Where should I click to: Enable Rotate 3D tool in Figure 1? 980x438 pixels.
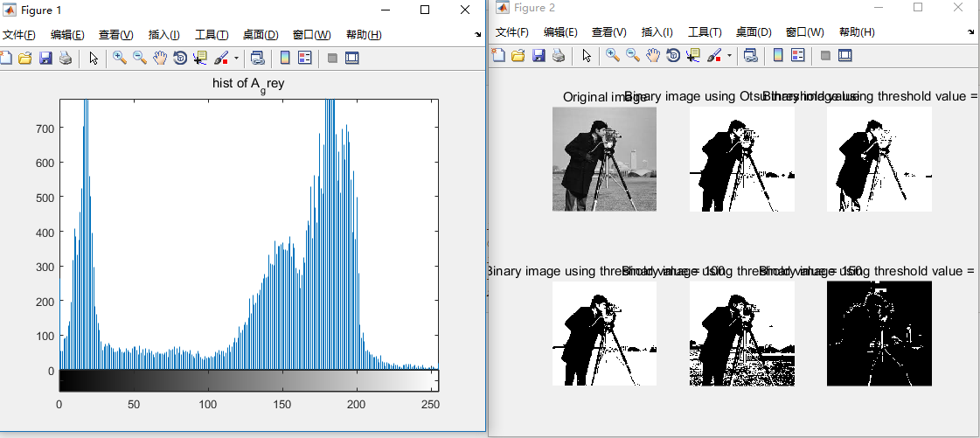pos(180,58)
